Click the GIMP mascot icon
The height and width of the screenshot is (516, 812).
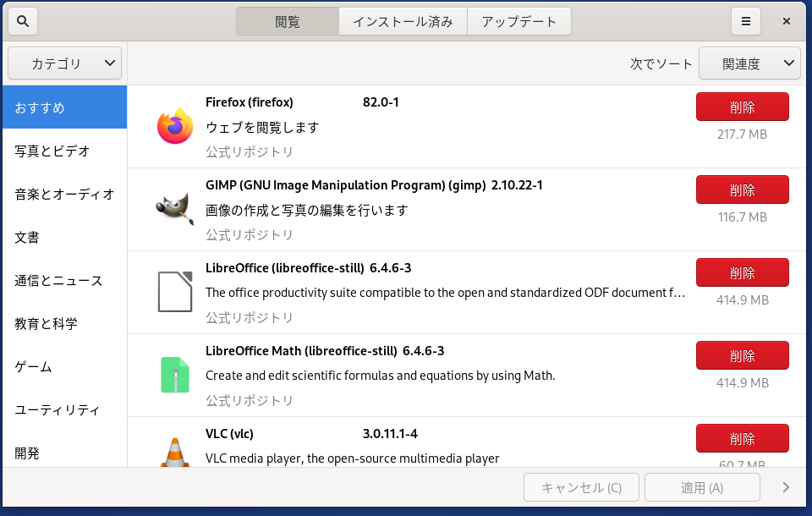click(175, 209)
